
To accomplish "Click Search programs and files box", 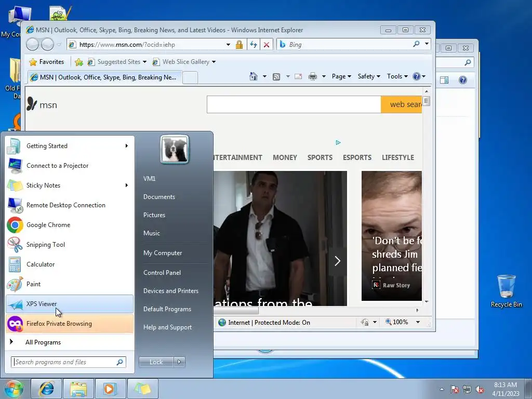I will pyautogui.click(x=69, y=362).
